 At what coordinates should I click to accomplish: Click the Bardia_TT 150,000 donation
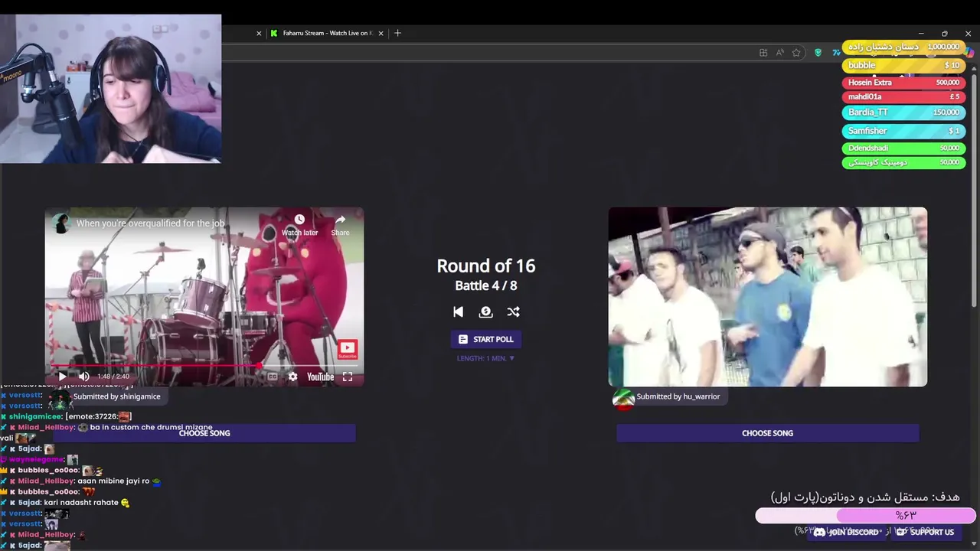pyautogui.click(x=903, y=112)
